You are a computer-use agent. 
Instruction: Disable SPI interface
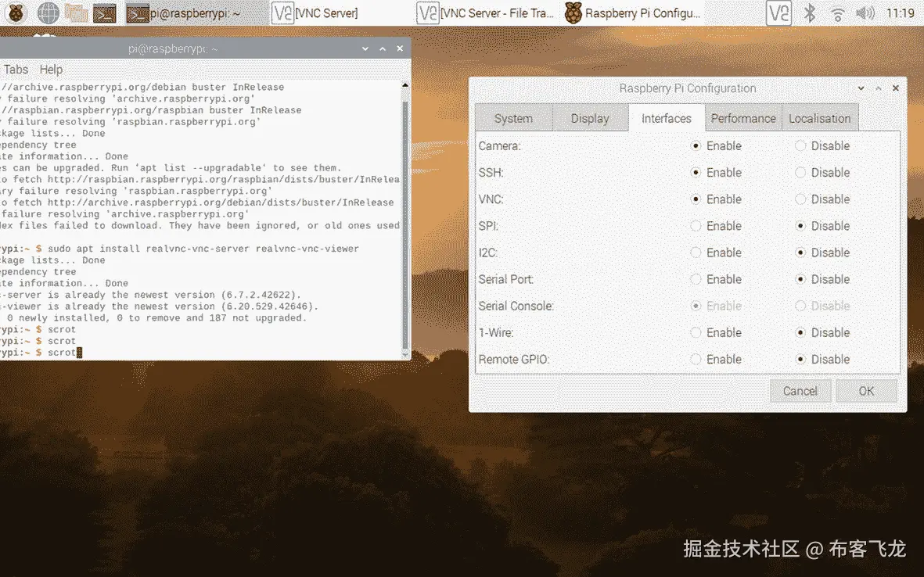coord(800,225)
